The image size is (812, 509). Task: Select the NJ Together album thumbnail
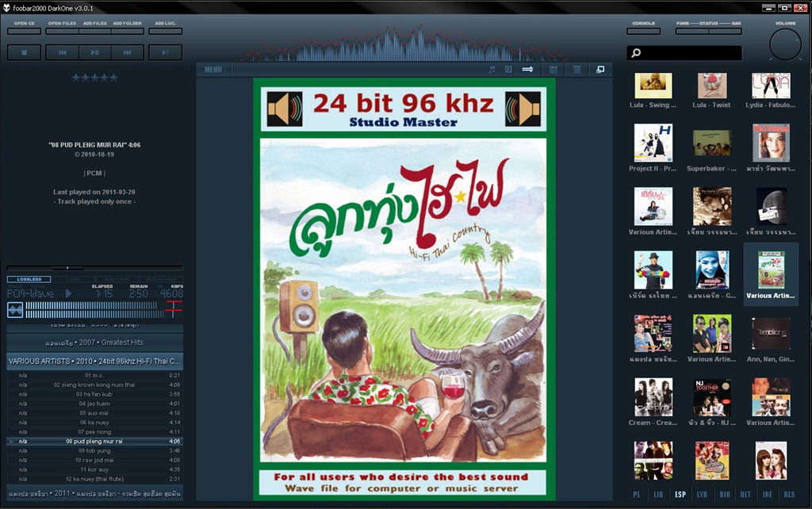(712, 397)
